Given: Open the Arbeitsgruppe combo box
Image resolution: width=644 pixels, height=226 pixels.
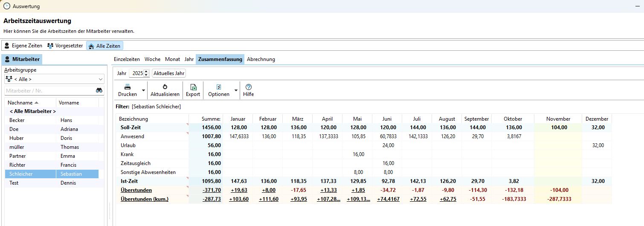Looking at the screenshot, I should [x=54, y=79].
